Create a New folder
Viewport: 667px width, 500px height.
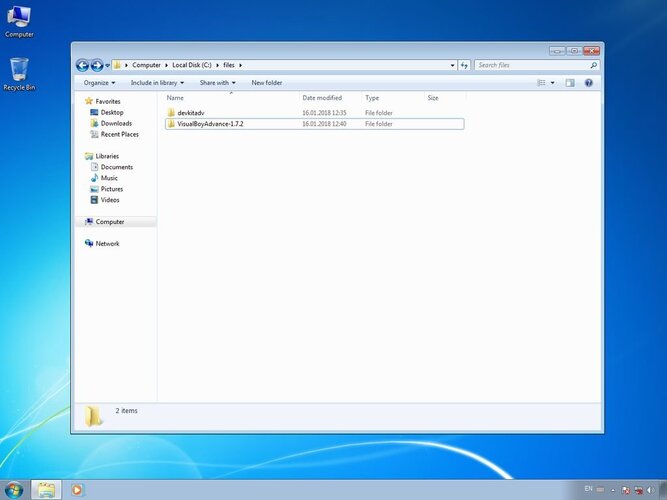point(267,83)
